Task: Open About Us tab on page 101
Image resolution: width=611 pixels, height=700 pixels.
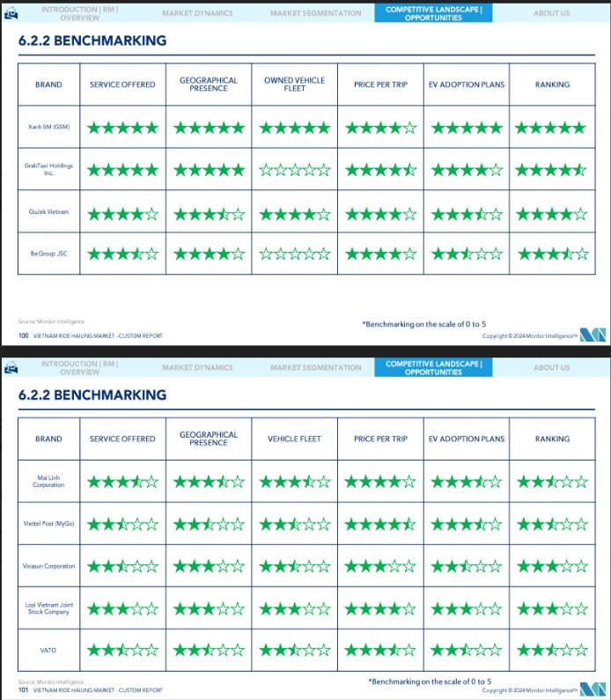Action: click(552, 367)
